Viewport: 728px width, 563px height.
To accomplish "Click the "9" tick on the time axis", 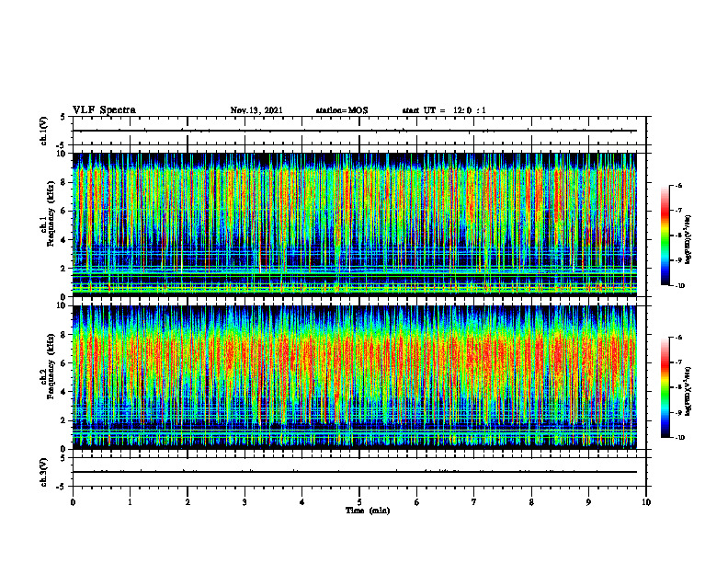I will point(588,502).
